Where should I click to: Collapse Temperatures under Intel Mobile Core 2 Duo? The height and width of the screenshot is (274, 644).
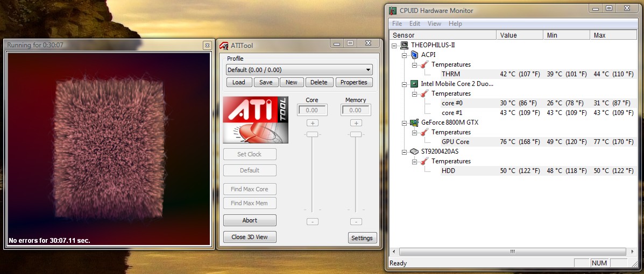point(415,94)
